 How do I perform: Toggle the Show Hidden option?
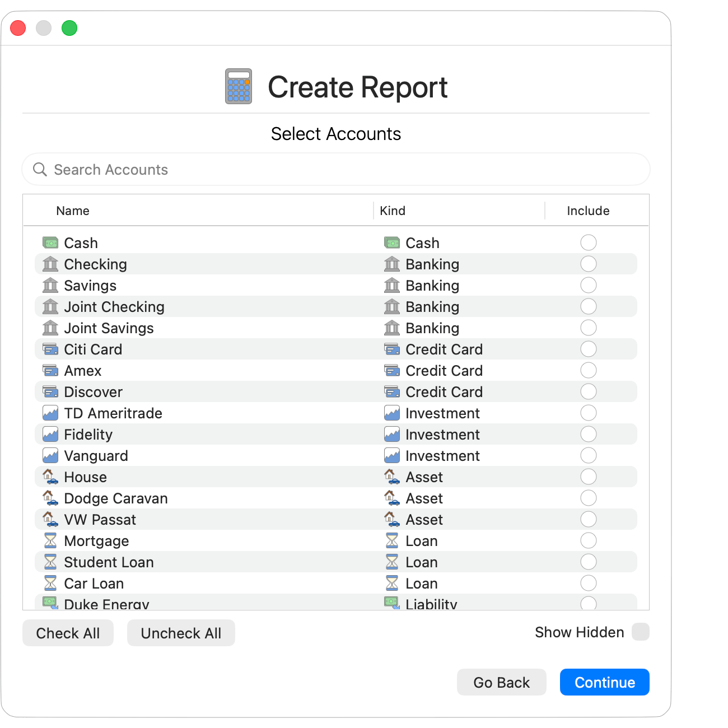640,632
